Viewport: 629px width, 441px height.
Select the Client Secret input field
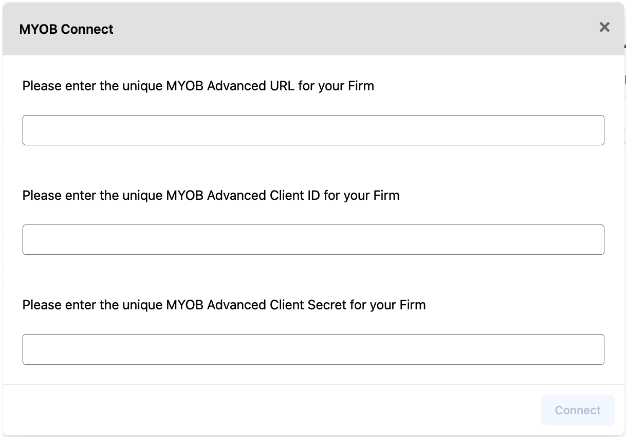point(313,350)
